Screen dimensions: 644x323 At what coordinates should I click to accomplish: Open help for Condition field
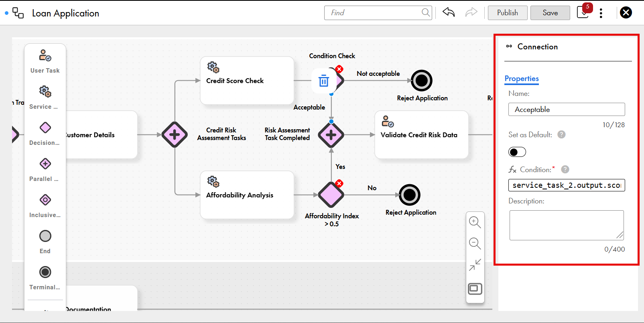click(565, 169)
